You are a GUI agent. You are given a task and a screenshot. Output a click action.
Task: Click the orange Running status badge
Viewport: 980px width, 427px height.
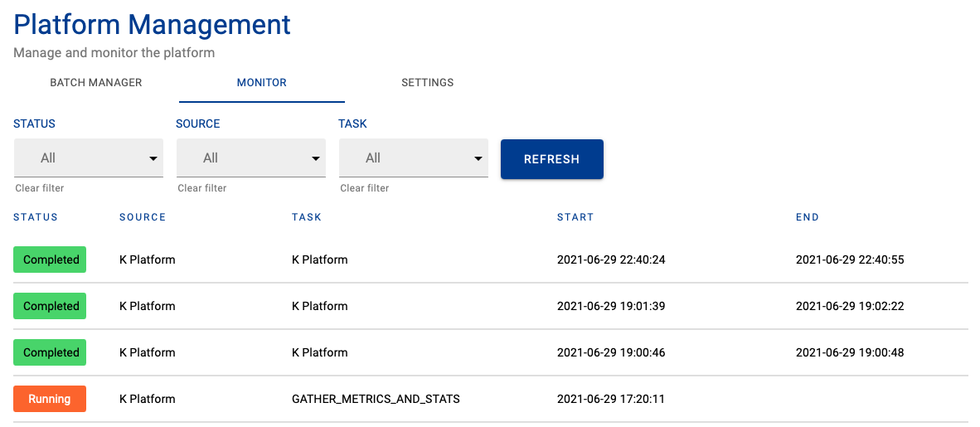pos(50,399)
